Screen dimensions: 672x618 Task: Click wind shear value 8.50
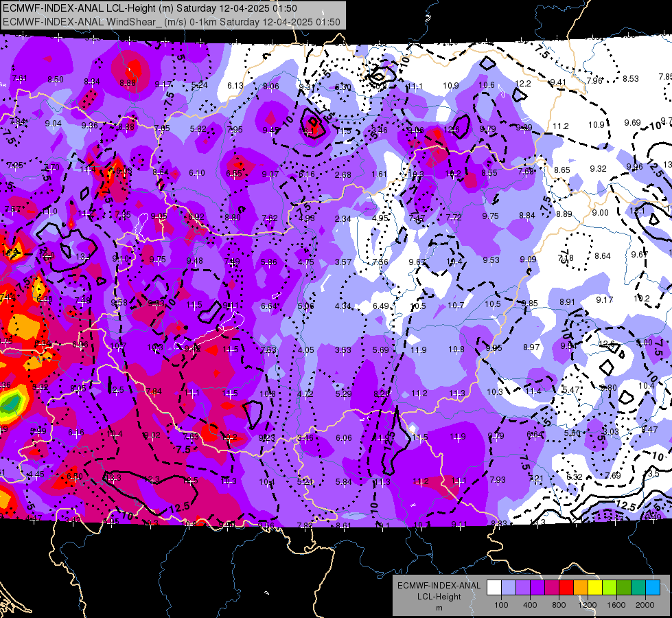(x=56, y=80)
